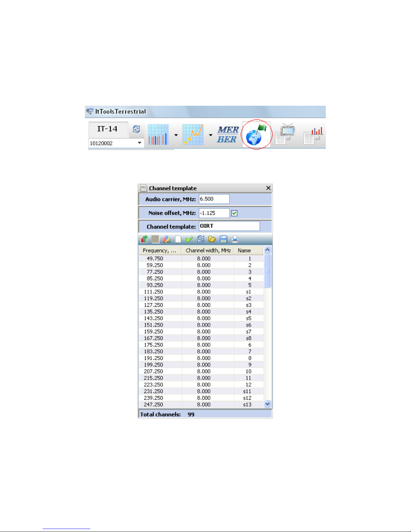Image resolution: width=411 pixels, height=532 pixels.
Task: Sort by Frequency column header
Action: (160, 250)
